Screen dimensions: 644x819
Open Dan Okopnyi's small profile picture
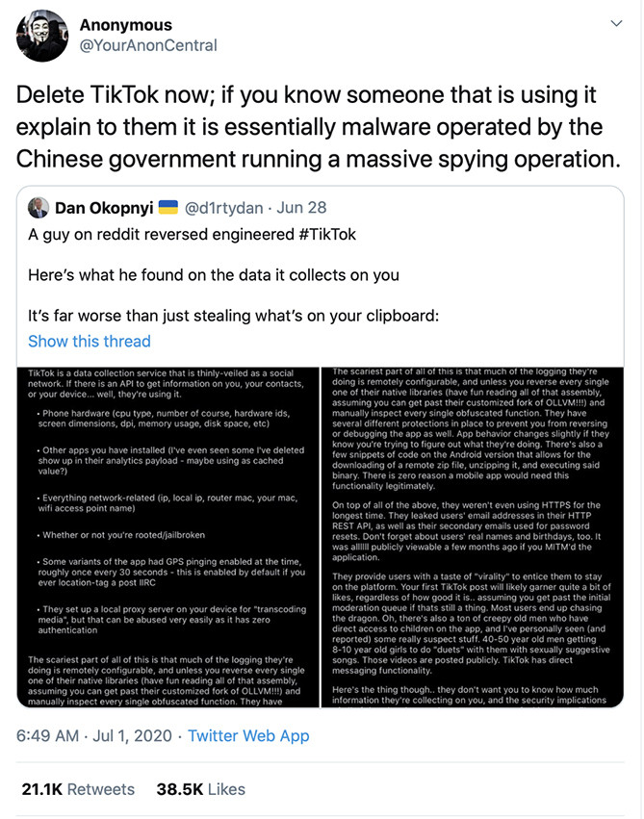tap(39, 207)
